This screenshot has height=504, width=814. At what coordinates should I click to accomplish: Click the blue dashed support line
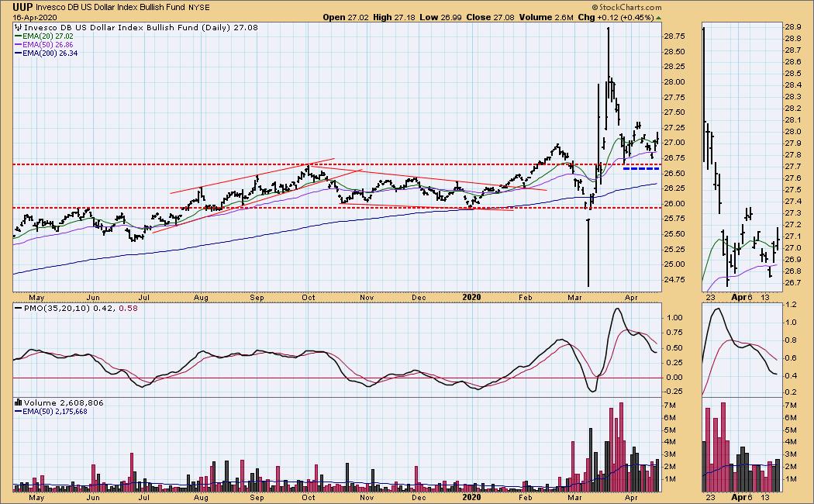click(x=640, y=169)
